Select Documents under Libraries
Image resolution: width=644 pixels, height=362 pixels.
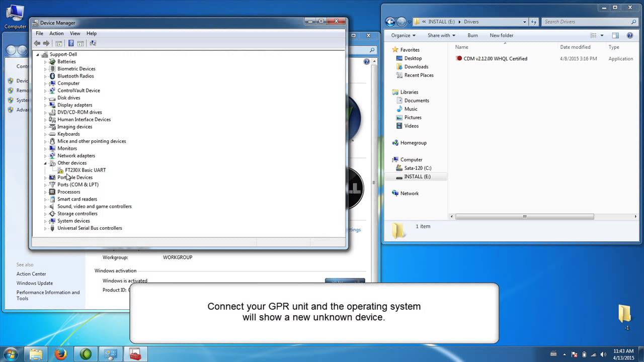coord(417,101)
